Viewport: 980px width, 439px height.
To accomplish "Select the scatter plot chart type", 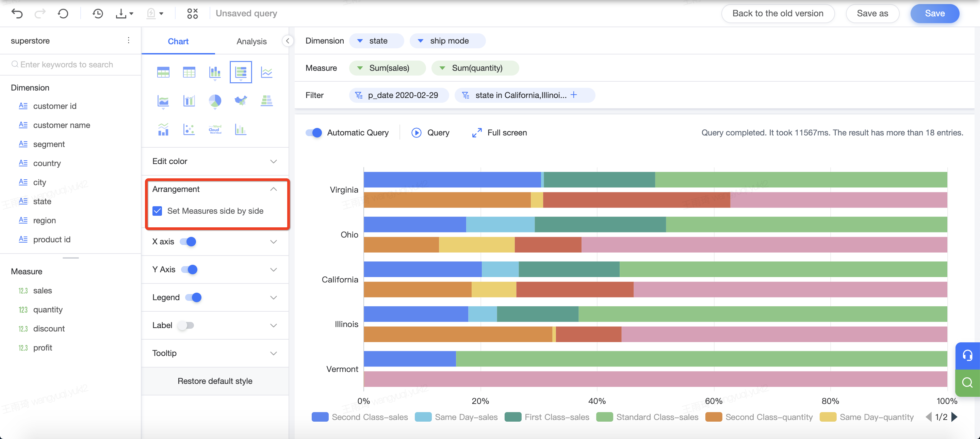I will tap(189, 129).
